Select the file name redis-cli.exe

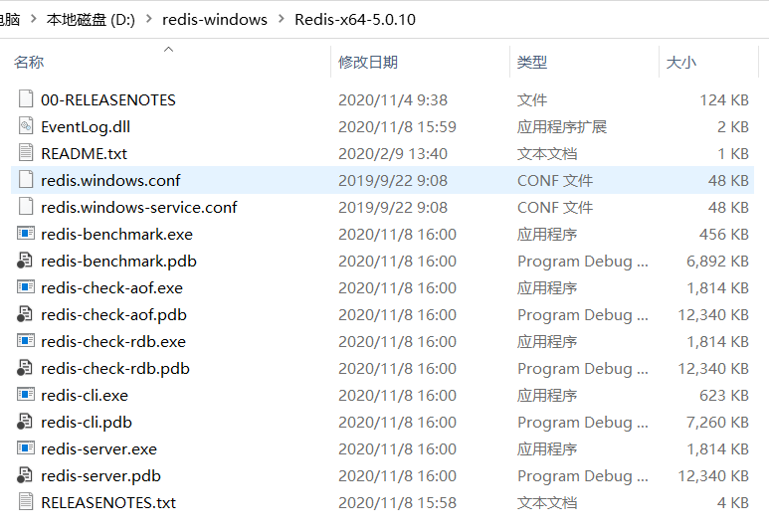pos(85,395)
